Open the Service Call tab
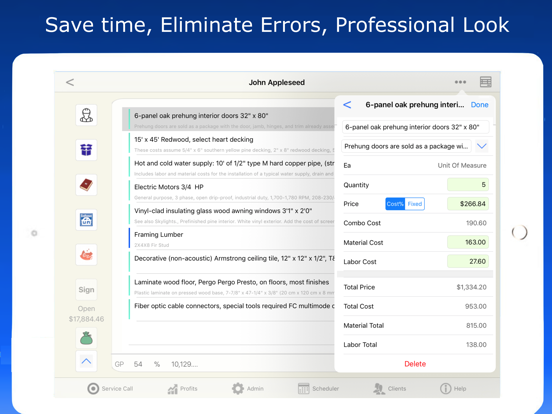Viewport: 552px width, 414px height. click(110, 388)
